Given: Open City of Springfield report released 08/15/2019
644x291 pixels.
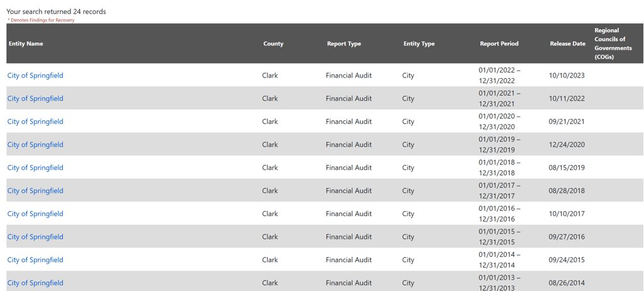Looking at the screenshot, I should point(35,168).
